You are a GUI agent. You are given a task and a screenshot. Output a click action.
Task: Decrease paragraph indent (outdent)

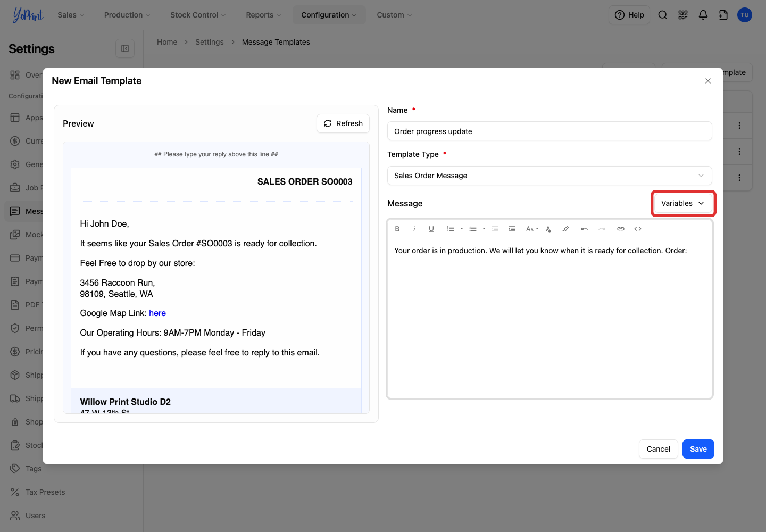point(495,229)
